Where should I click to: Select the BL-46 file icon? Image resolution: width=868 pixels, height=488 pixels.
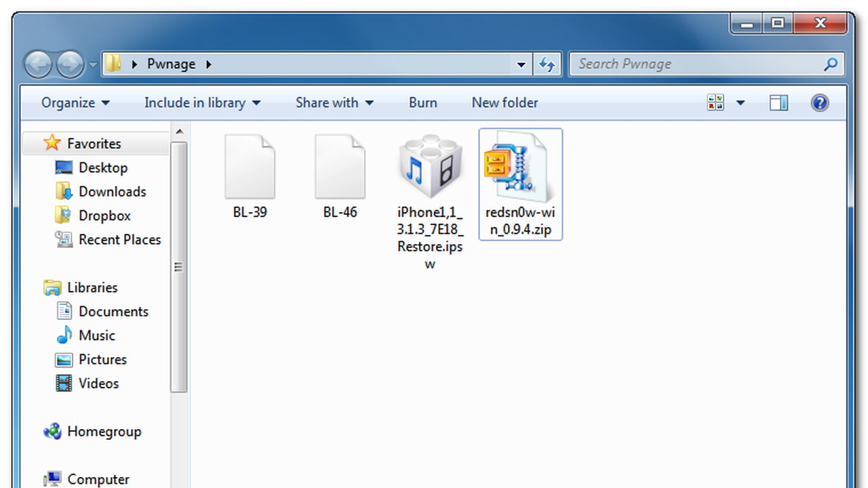(340, 167)
